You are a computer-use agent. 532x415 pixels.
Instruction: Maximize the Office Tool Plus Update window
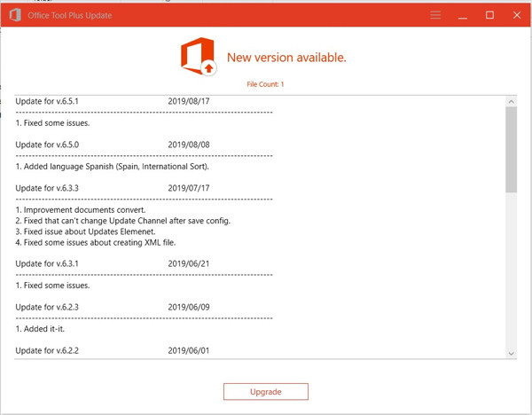489,15
